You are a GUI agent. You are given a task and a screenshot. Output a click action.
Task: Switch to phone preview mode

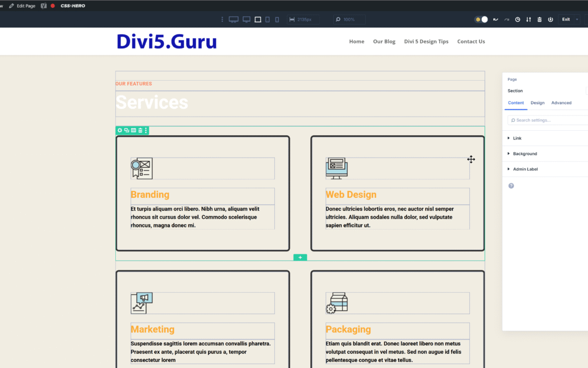(277, 19)
